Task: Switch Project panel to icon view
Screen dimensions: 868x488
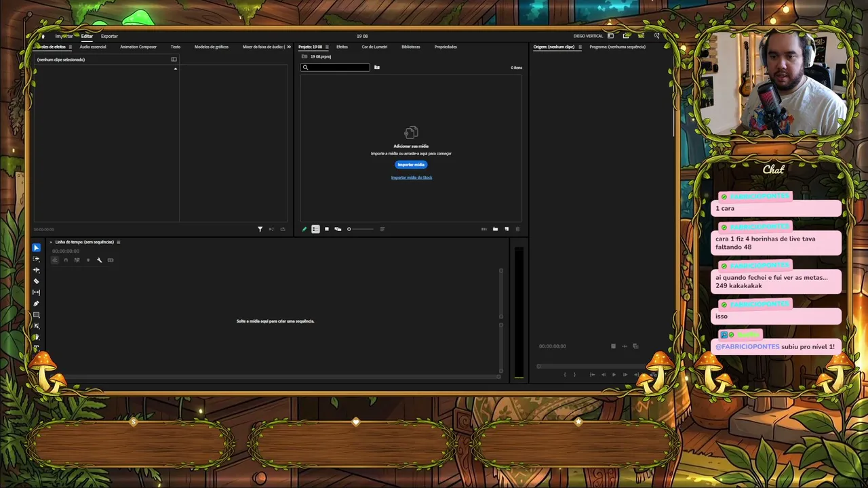Action: [x=327, y=229]
